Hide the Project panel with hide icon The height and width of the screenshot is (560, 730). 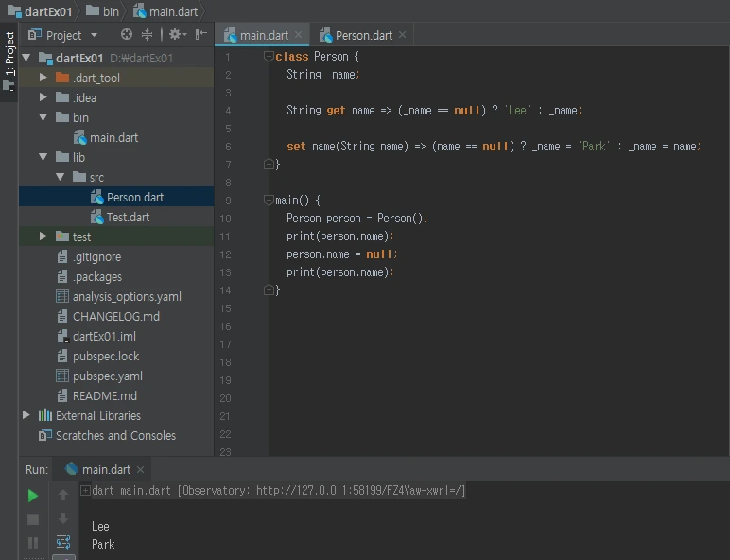tap(200, 35)
